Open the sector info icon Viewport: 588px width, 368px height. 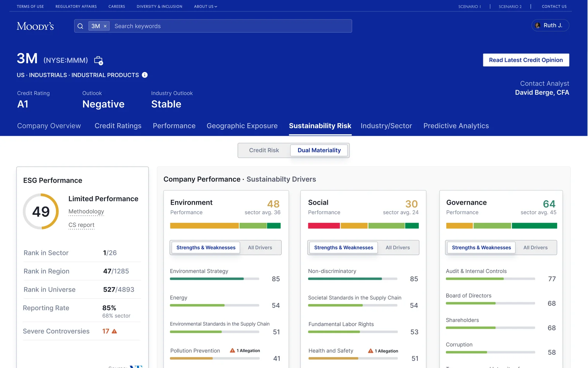pos(145,75)
